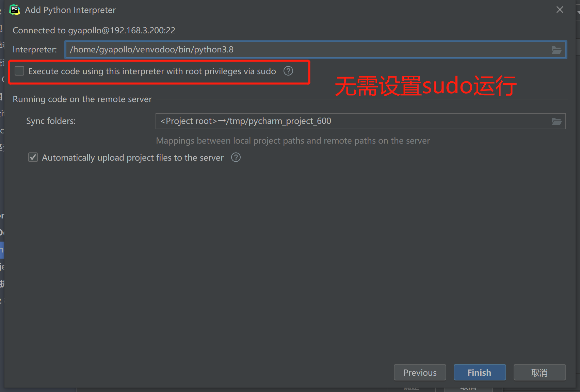Click the Interpreter path input field
Screen dimensions: 580x392
(316, 50)
